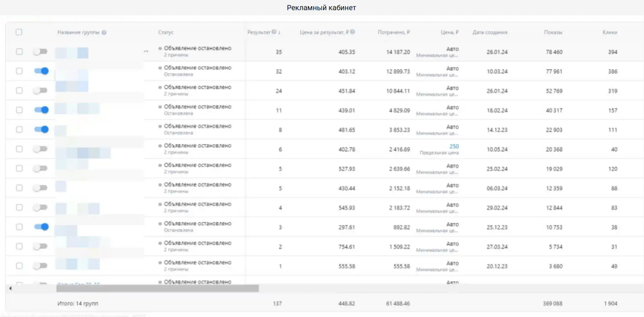Click the horizontal scrollbar thumb under the table
This screenshot has width=644, height=317.
[x=157, y=288]
